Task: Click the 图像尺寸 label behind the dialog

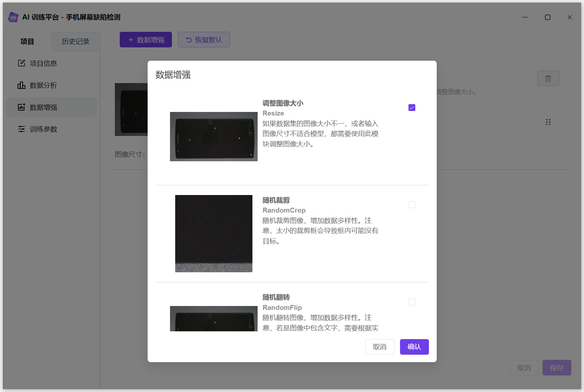Action: tap(130, 154)
